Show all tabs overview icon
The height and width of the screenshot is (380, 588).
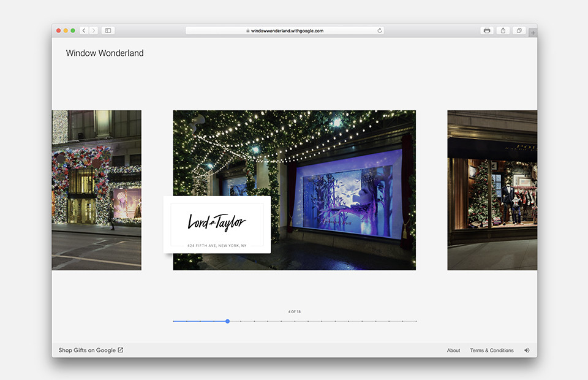click(x=519, y=31)
